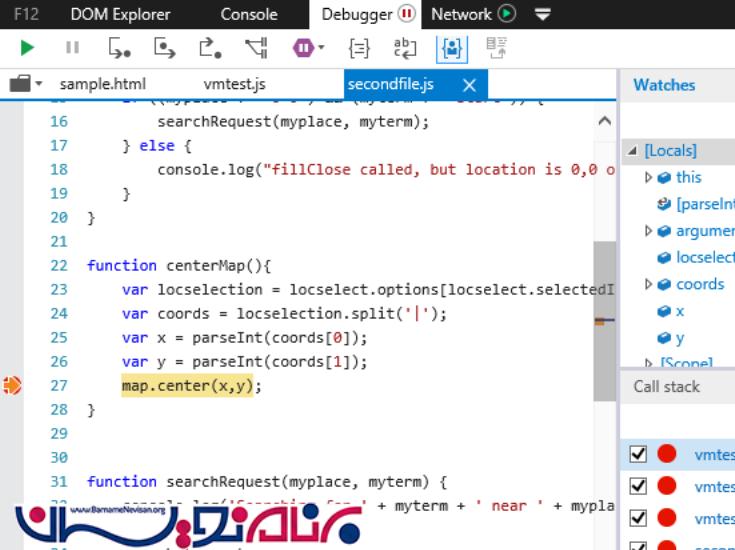Image resolution: width=735 pixels, height=550 pixels.
Task: Click the Step Out icon
Action: [209, 47]
